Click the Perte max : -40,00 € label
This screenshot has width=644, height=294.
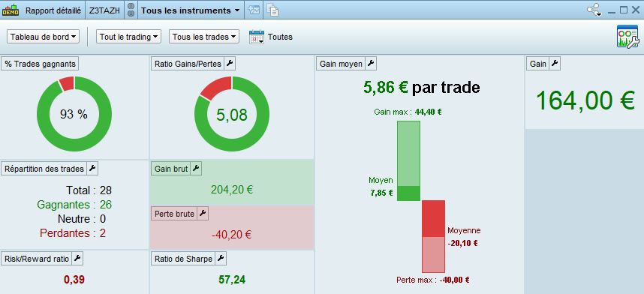433,280
